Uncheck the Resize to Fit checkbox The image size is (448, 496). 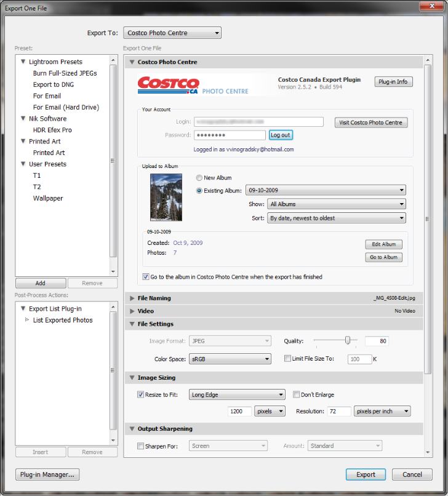[x=140, y=394]
